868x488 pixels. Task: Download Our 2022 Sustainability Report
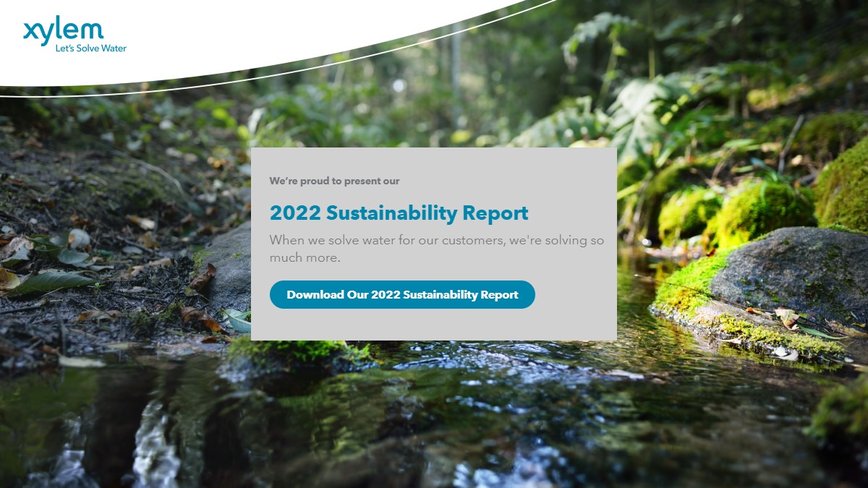point(402,295)
